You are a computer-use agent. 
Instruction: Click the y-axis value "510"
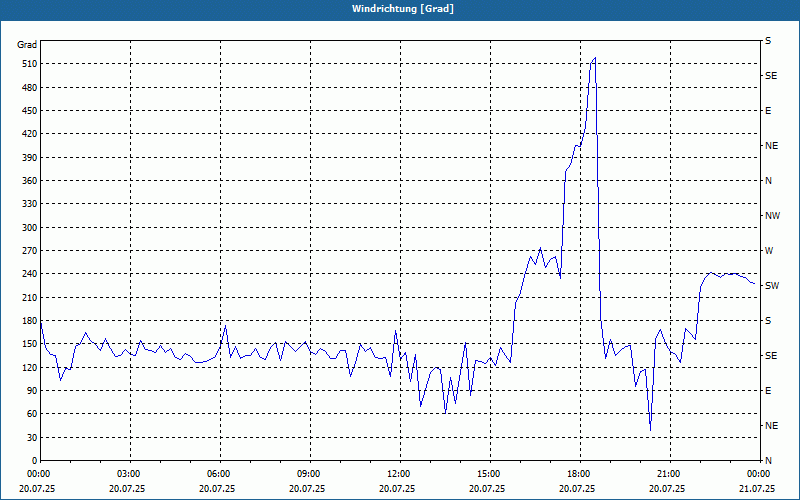click(30, 64)
